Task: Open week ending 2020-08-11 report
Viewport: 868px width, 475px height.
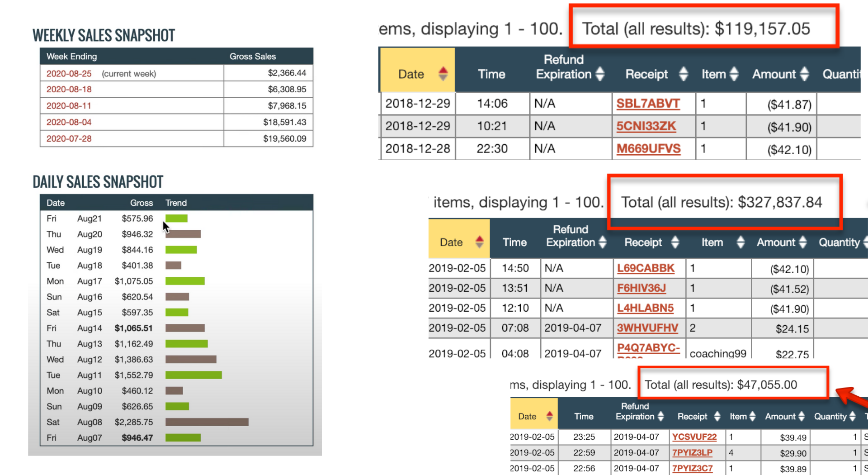Action: point(69,106)
